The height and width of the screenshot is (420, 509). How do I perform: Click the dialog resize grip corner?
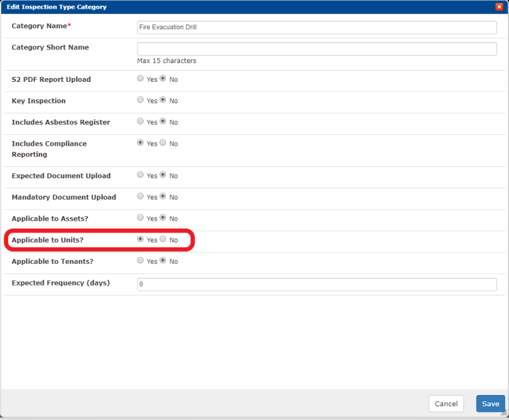coord(505,413)
